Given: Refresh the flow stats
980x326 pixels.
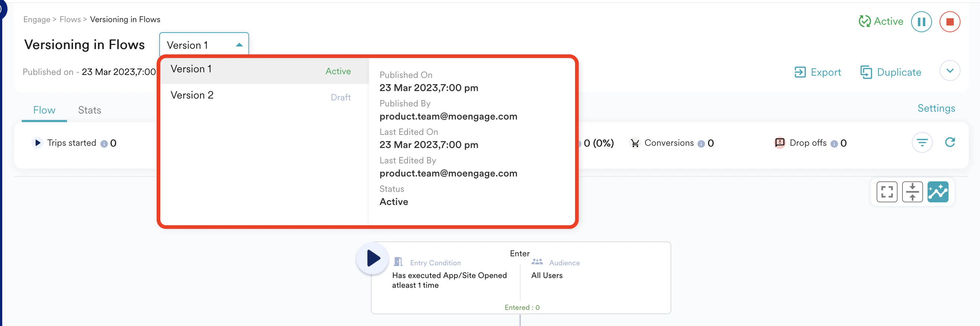Looking at the screenshot, I should tap(950, 142).
